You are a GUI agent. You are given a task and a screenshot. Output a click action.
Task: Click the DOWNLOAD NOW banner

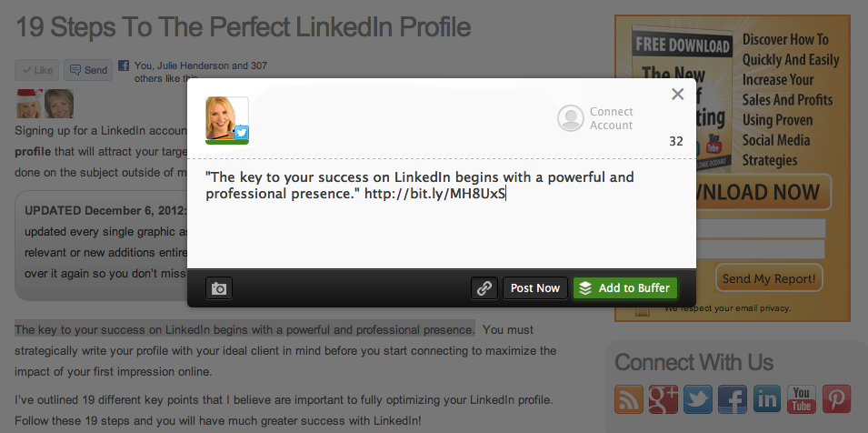[x=762, y=193]
